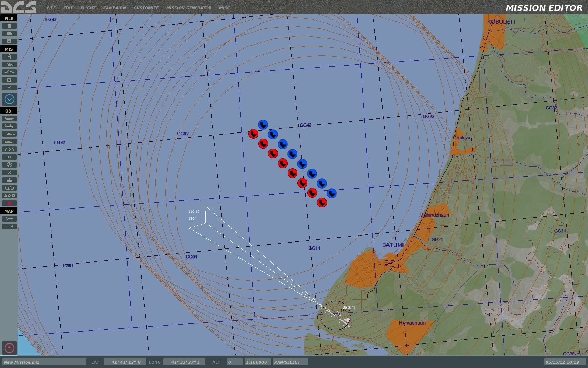The height and width of the screenshot is (368, 588).
Task: Select the add ground vehicle tank tool
Action: click(9, 142)
